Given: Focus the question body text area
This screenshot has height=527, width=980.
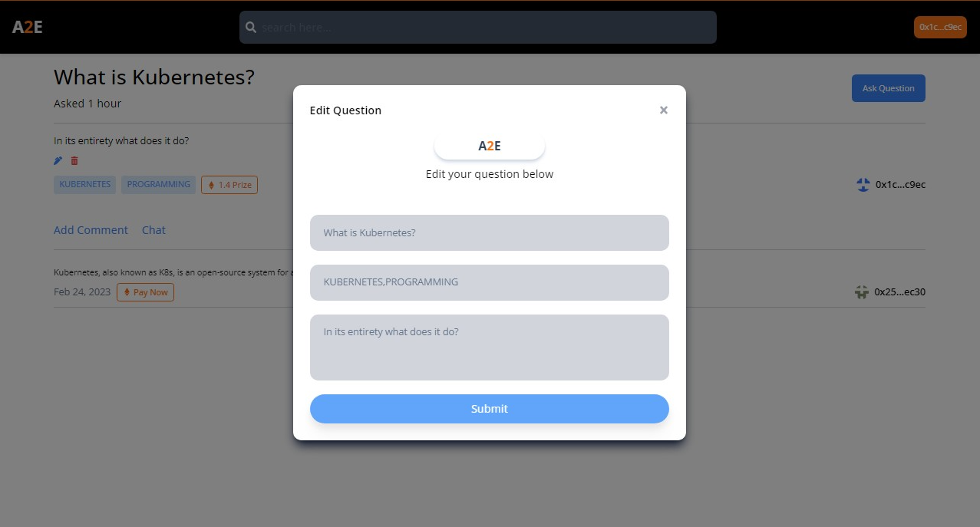Looking at the screenshot, I should (x=490, y=347).
